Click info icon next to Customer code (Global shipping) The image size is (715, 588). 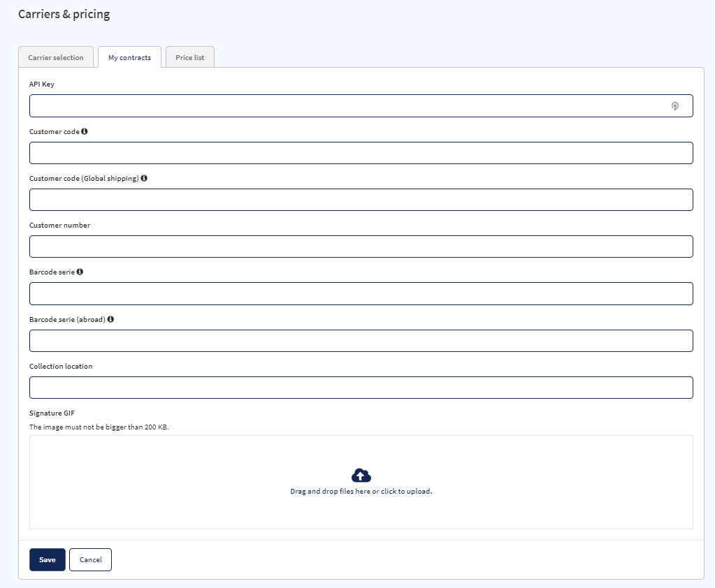pos(144,178)
